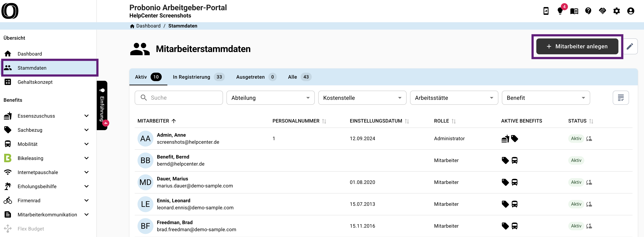Open the settings gear icon
The height and width of the screenshot is (237, 644).
(616, 11)
